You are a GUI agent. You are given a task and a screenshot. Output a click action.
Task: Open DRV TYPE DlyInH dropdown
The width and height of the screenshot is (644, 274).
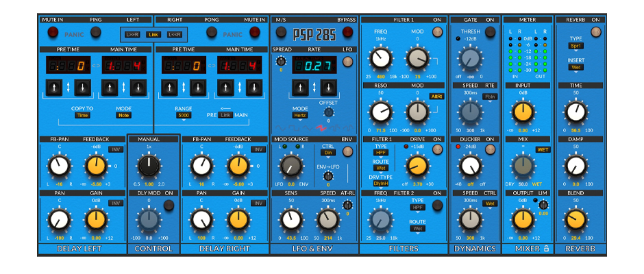(381, 184)
